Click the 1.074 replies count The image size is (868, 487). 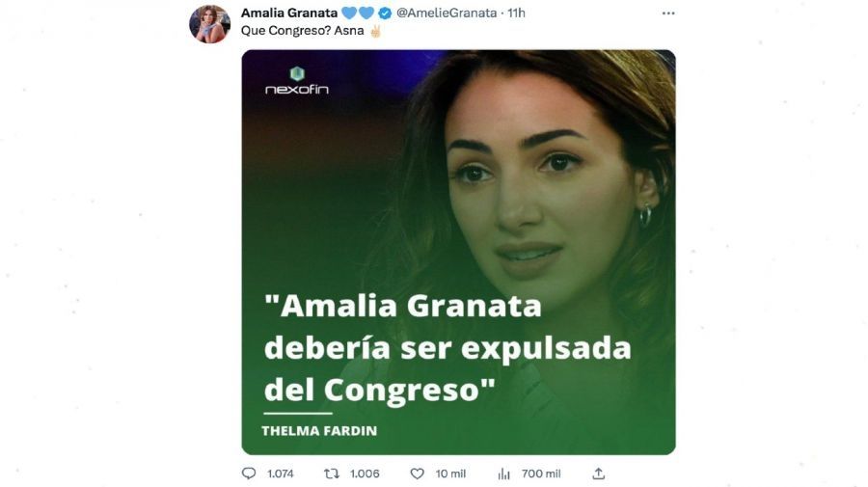[280, 473]
